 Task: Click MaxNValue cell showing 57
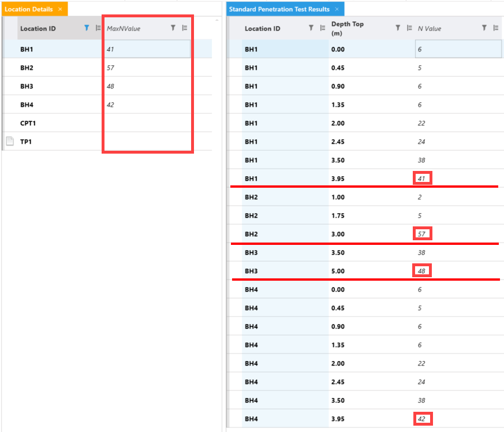pos(147,68)
